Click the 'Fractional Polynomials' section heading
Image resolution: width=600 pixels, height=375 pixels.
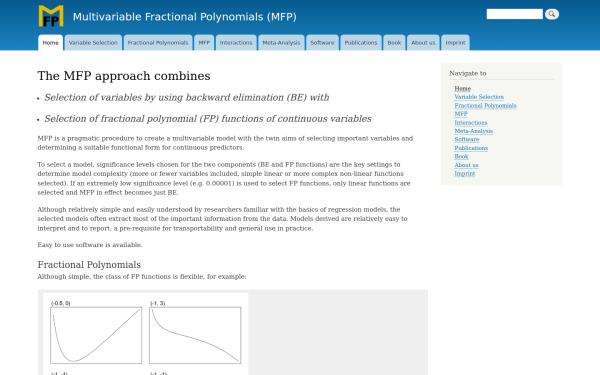click(89, 265)
